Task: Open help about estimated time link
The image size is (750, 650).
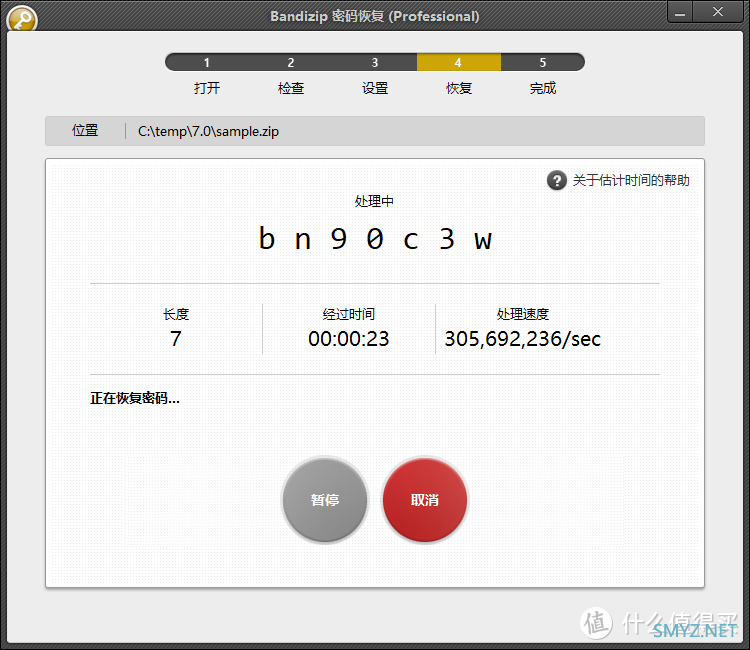Action: click(630, 180)
